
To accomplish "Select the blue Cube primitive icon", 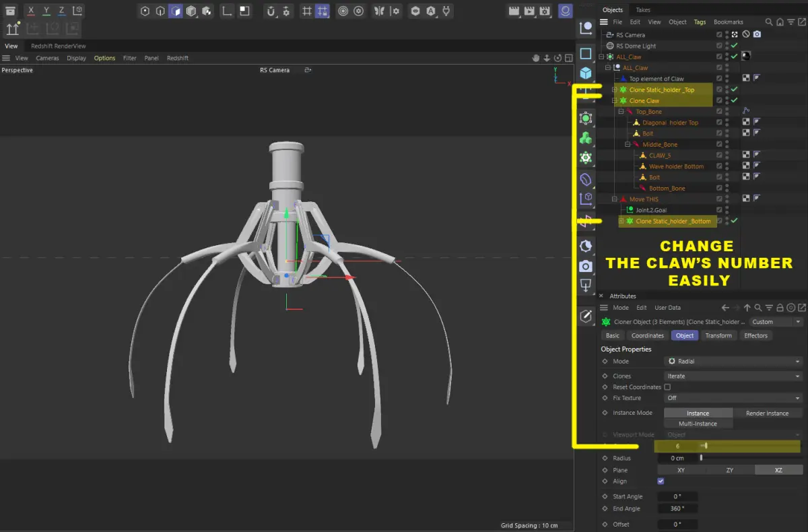I will click(x=586, y=73).
